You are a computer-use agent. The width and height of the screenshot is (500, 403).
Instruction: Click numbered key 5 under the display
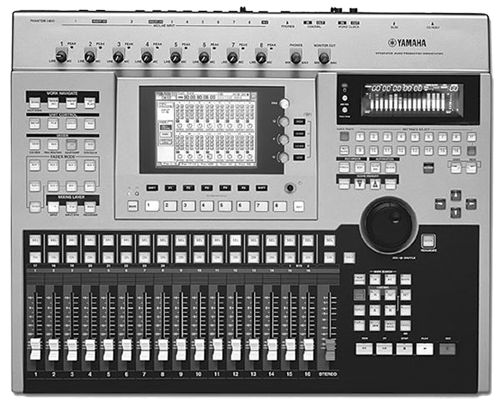point(225,206)
